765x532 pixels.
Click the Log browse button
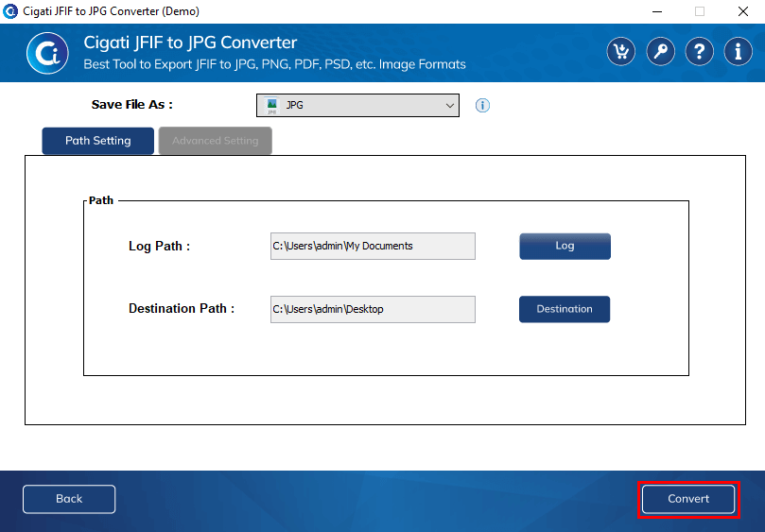coord(565,247)
